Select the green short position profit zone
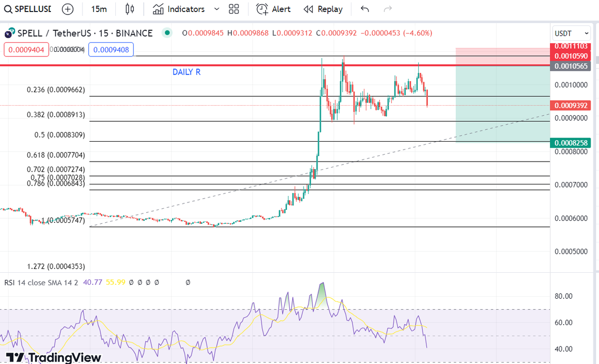Viewport: 599px width, 364px height. (503, 104)
